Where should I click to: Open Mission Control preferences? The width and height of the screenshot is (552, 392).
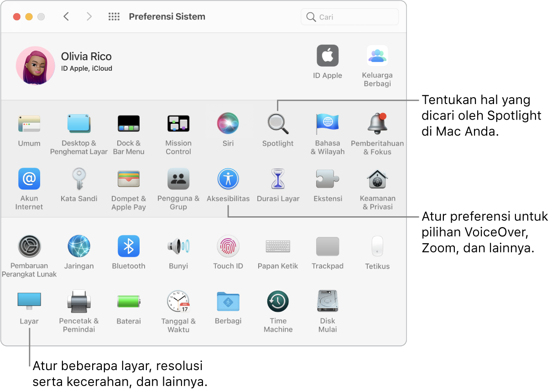[178, 124]
